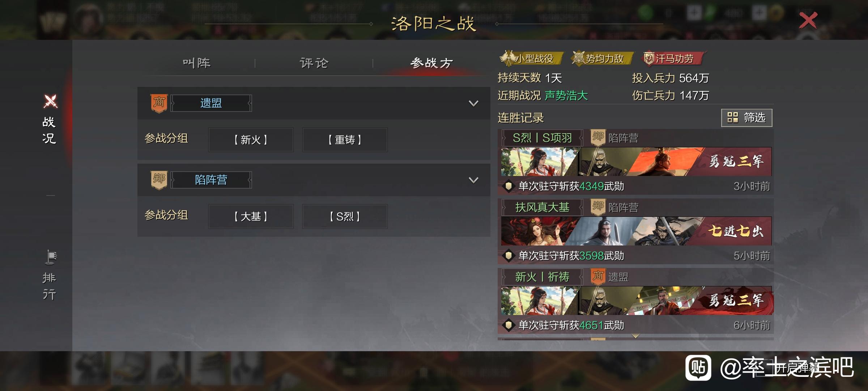
Task: Open the 七进七出 battle record banner
Action: tap(636, 231)
